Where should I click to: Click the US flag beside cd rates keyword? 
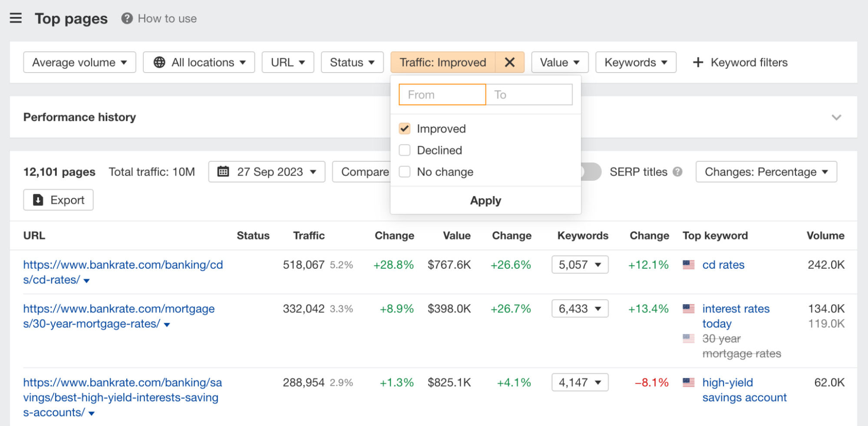coord(688,264)
